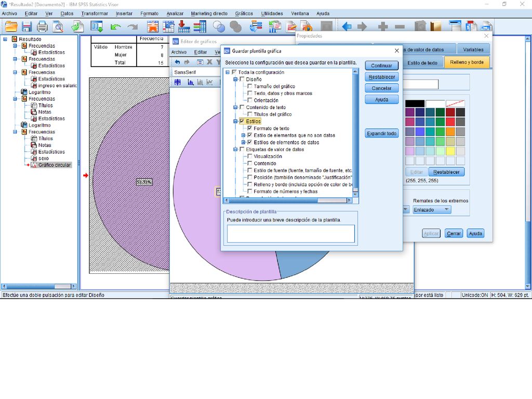Image resolution: width=532 pixels, height=399 pixels.
Task: Click Cancelar in save template dialog
Action: (381, 88)
